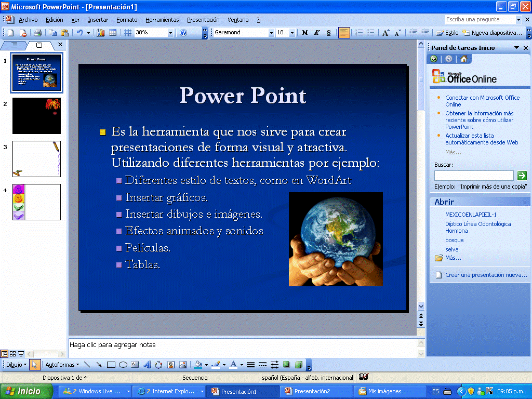This screenshot has height=399, width=532.
Task: Open the Dibujo drawing menu
Action: [16, 365]
